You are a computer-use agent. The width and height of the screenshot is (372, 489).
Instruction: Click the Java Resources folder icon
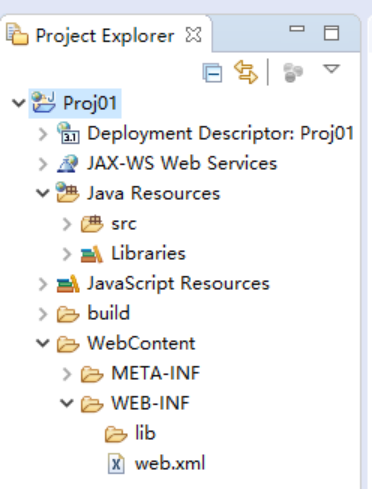[x=68, y=192]
